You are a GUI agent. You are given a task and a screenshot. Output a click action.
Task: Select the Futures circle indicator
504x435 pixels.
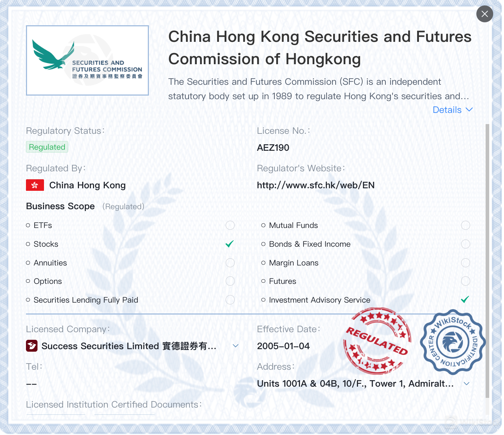(x=465, y=281)
